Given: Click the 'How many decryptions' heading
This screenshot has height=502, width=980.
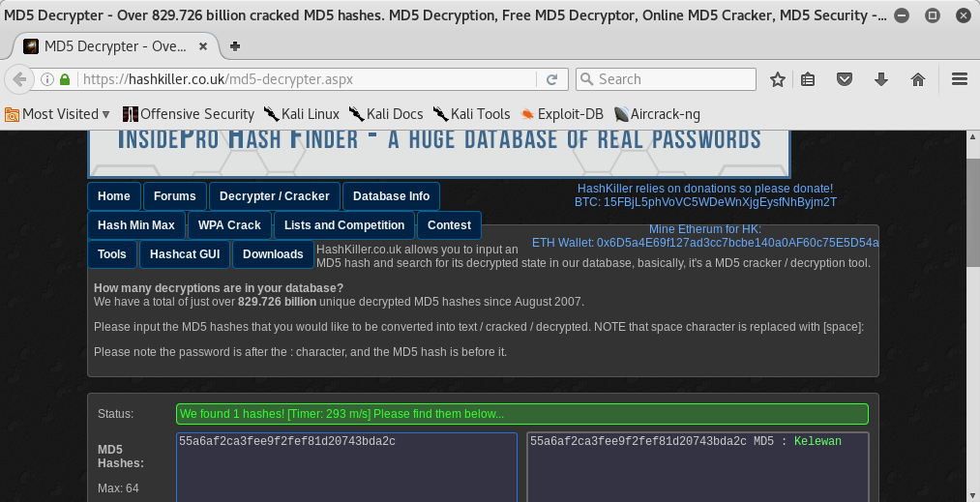Looking at the screenshot, I should click(219, 288).
